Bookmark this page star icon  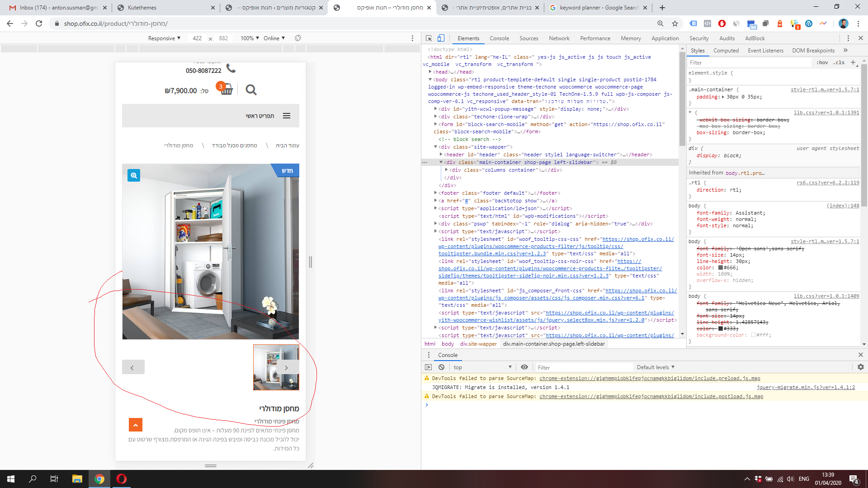[x=675, y=23]
